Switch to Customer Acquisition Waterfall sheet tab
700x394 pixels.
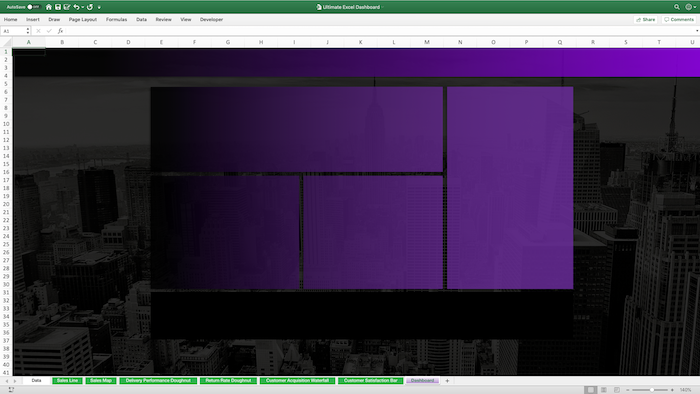coord(297,381)
